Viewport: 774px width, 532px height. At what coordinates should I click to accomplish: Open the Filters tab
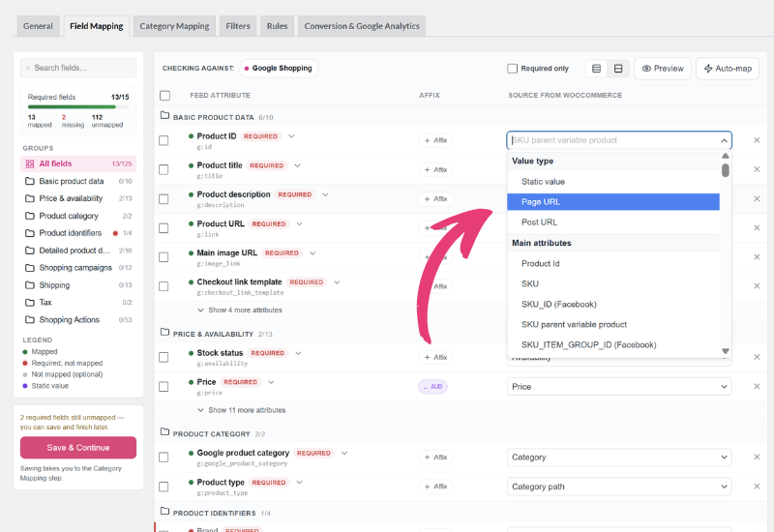coord(238,26)
